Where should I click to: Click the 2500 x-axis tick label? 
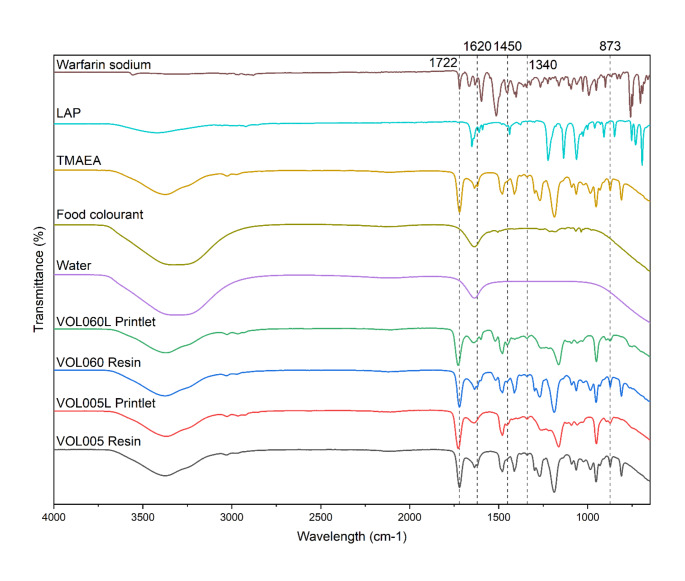tap(321, 518)
